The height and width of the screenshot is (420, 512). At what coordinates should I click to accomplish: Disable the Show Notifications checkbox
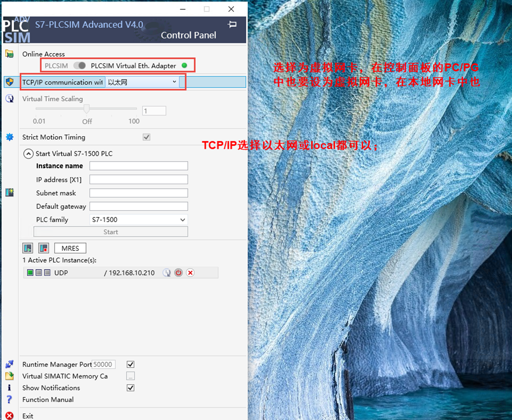(131, 388)
